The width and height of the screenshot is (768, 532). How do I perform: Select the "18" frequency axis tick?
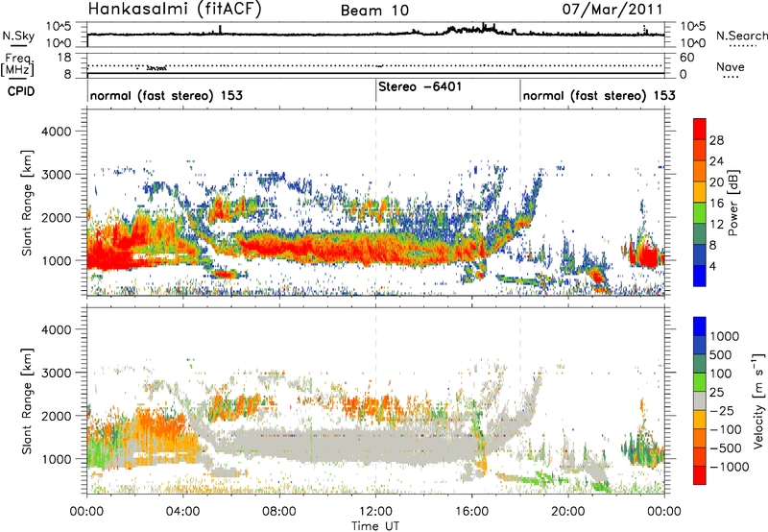(x=64, y=58)
